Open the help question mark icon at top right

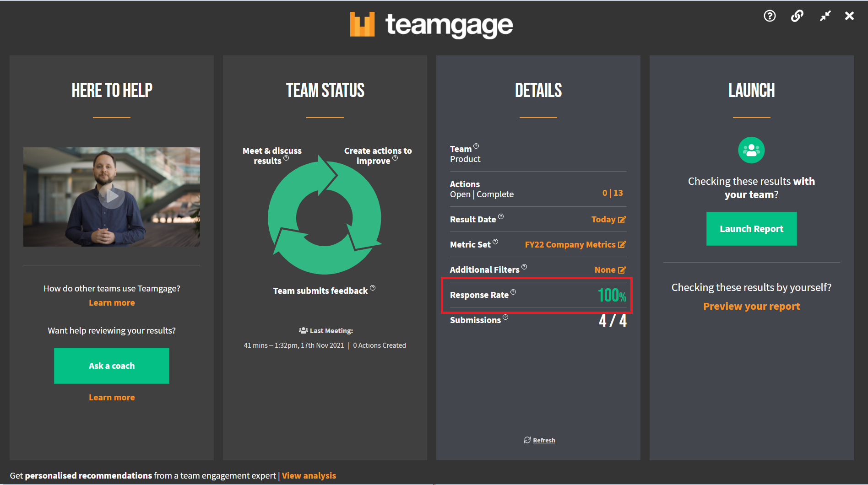(x=770, y=16)
